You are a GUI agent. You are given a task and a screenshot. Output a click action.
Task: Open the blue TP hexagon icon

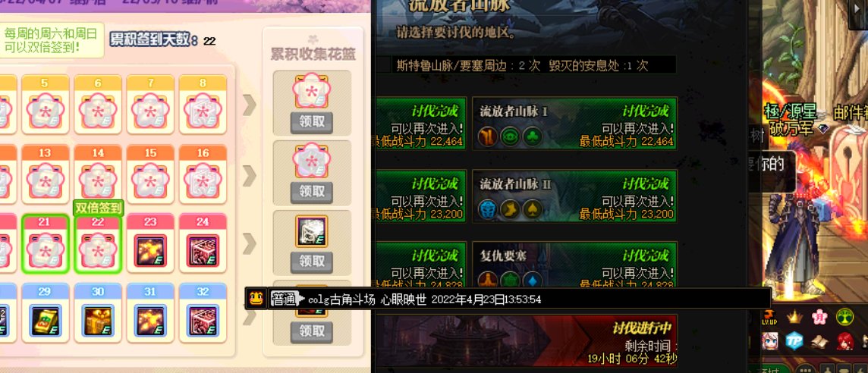click(794, 341)
